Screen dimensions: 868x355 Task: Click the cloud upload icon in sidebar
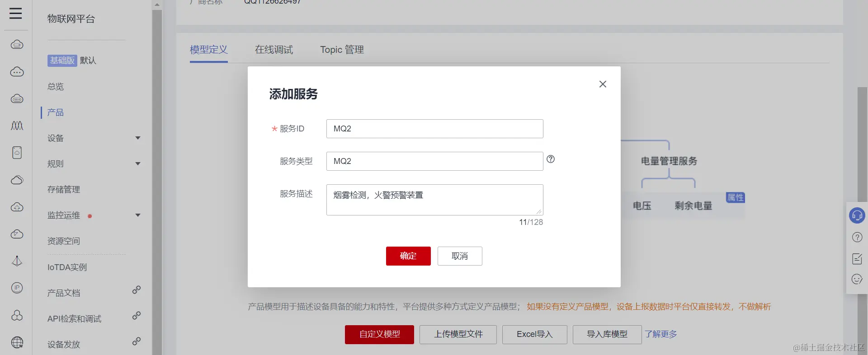(17, 207)
